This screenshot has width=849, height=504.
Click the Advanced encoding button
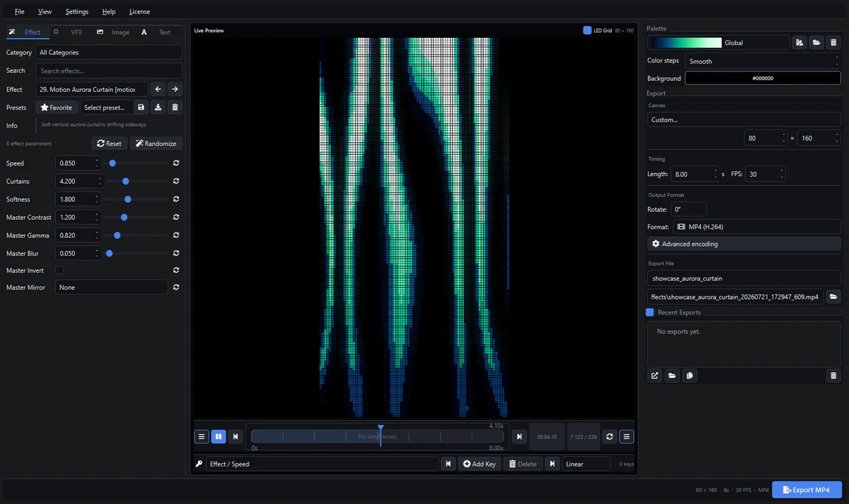click(744, 244)
